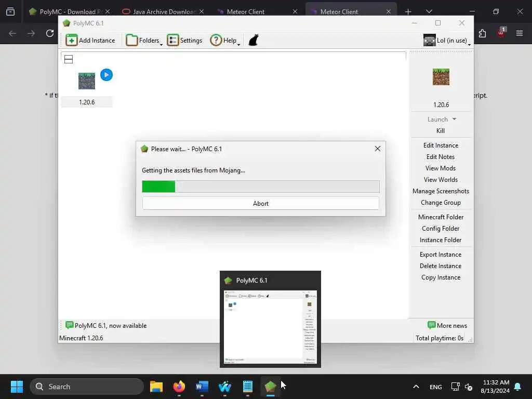Click the 'Minecraft 1.20.6' status bar text
Image resolution: width=532 pixels, height=399 pixels.
point(81,338)
